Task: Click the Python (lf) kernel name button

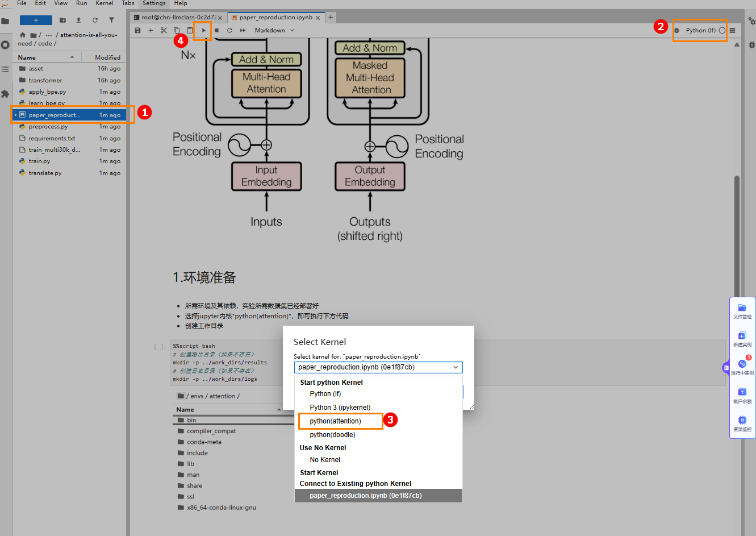Action: click(x=700, y=31)
